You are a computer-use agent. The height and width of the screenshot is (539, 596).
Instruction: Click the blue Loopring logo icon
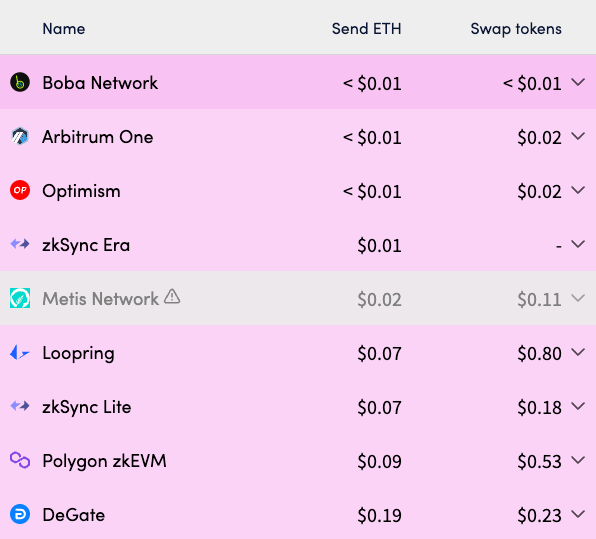point(20,352)
